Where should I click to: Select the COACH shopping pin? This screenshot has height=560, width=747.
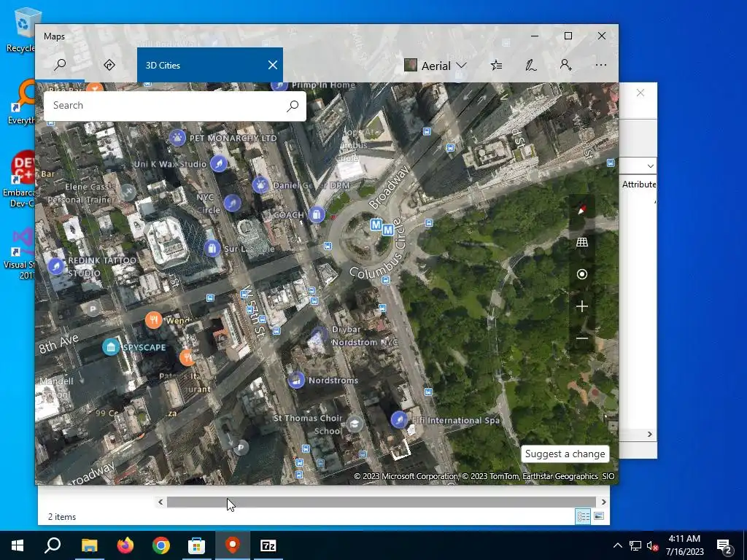click(317, 215)
